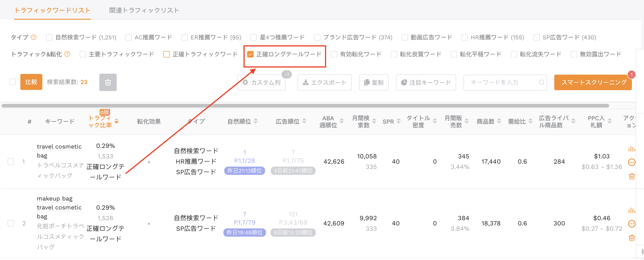
Task: Open help icon next to トラフィック&転化
Action: pos(67,54)
